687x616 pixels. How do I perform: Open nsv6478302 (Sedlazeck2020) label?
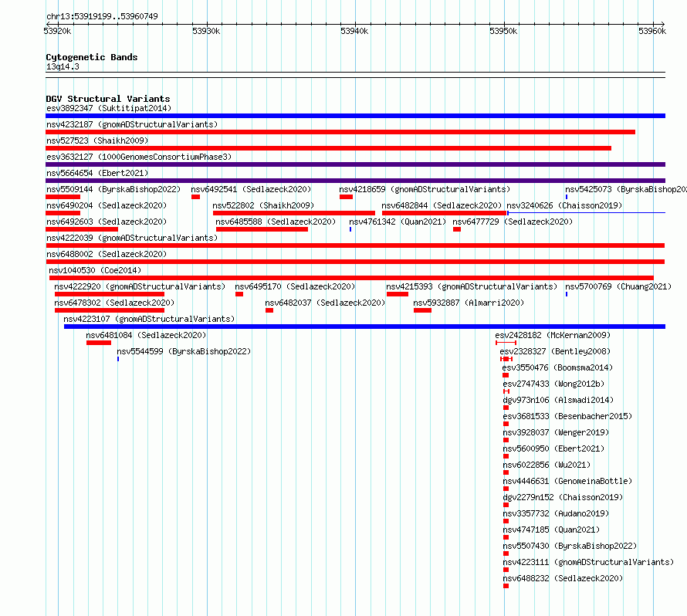[114, 303]
